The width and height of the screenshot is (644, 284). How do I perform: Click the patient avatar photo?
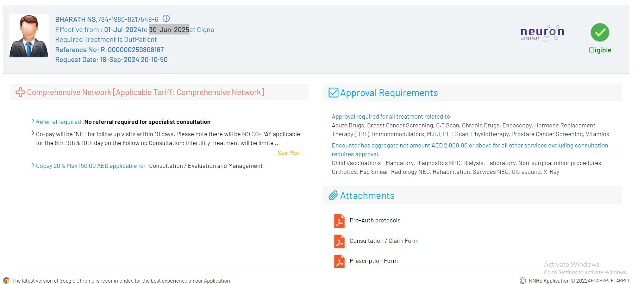click(x=29, y=36)
